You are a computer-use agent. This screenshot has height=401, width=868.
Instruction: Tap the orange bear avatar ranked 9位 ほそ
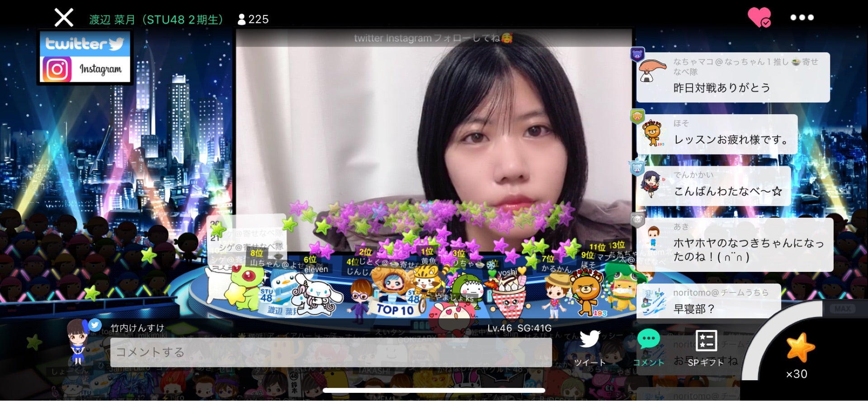tap(587, 292)
